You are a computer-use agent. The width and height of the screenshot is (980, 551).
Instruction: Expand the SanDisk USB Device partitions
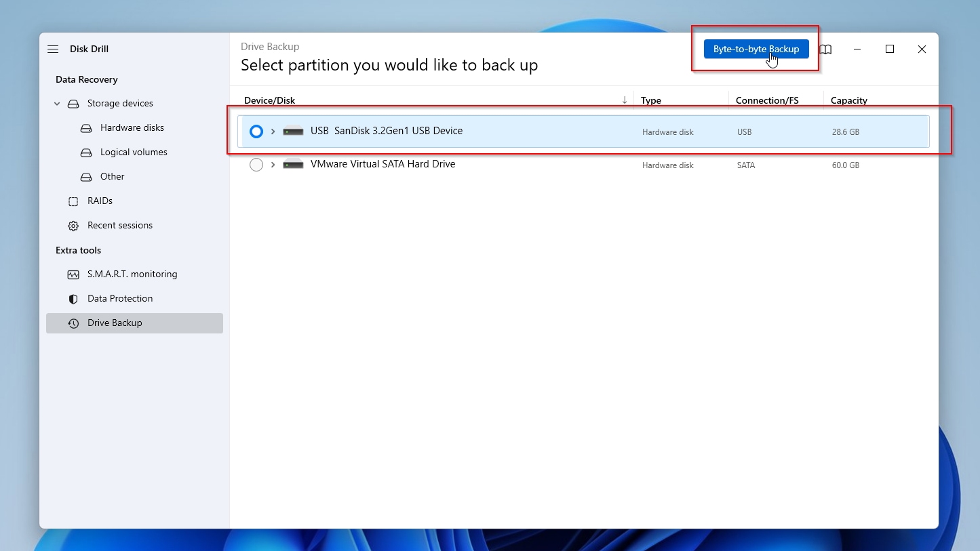coord(273,131)
